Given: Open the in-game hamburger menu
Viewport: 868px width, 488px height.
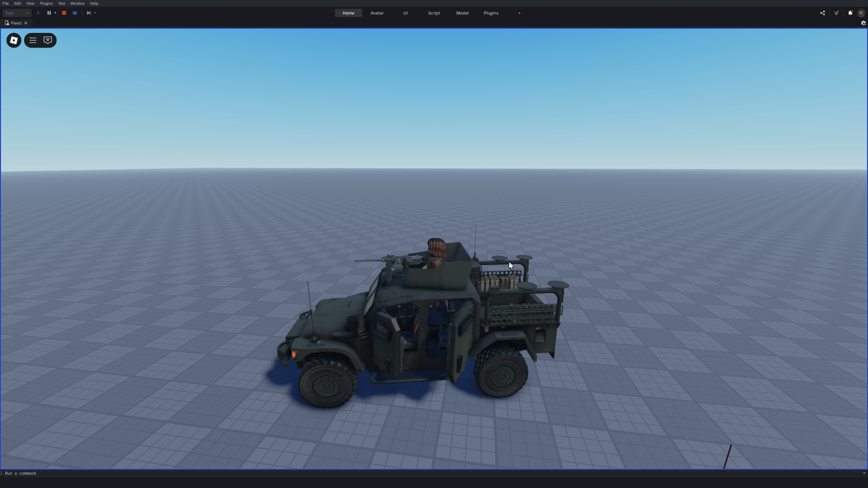Looking at the screenshot, I should coord(32,41).
